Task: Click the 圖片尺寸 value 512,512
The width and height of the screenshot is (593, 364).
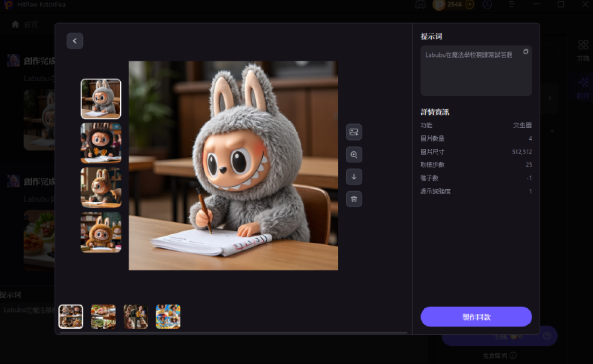Action: tap(522, 152)
